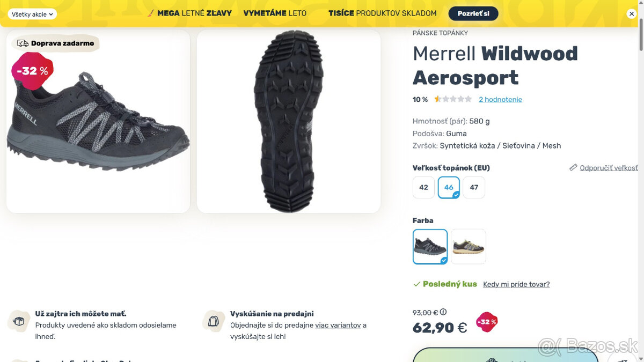The width and height of the screenshot is (644, 362).
Task: Click the blue checkmark on the selected color
Action: 444,259
